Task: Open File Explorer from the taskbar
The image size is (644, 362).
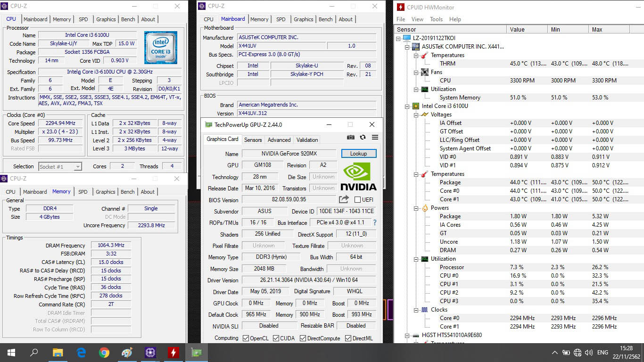Action: pos(58,353)
